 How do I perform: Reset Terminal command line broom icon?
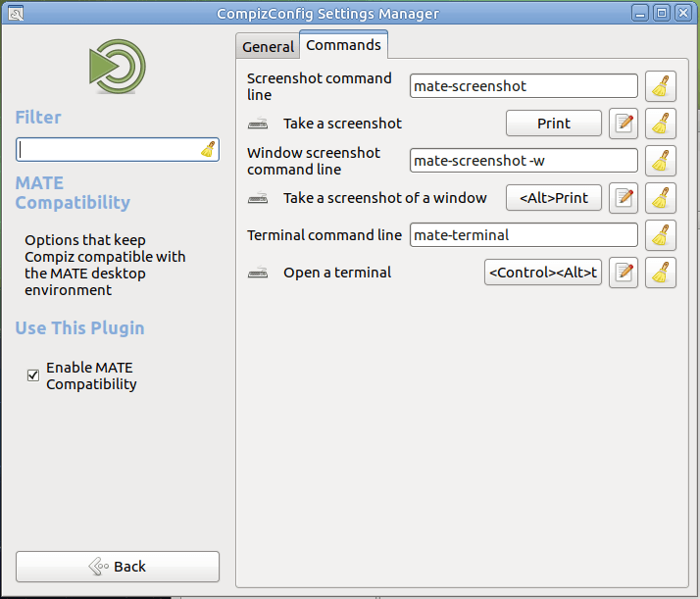(x=661, y=235)
